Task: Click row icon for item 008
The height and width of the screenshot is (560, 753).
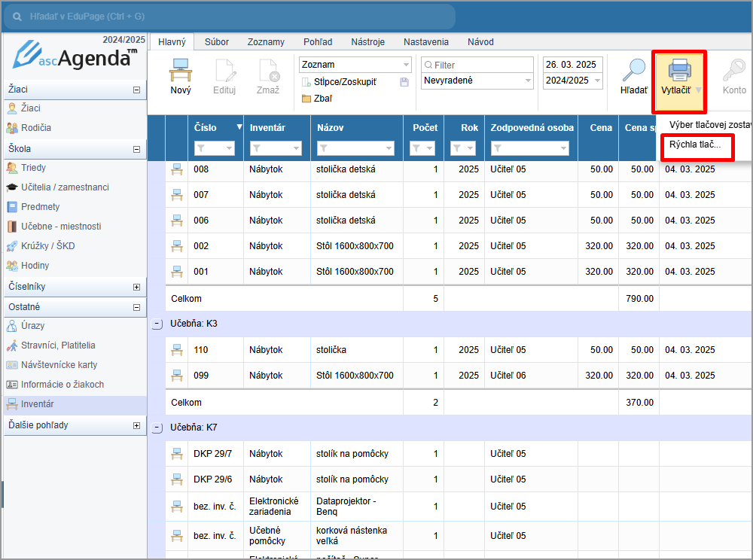Action: click(x=177, y=169)
